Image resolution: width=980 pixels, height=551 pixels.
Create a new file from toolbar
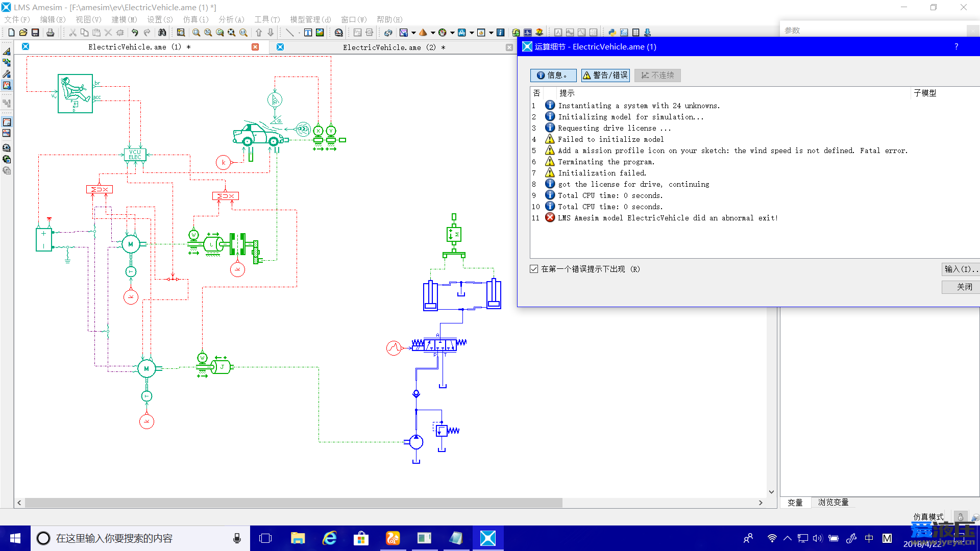[x=11, y=33]
